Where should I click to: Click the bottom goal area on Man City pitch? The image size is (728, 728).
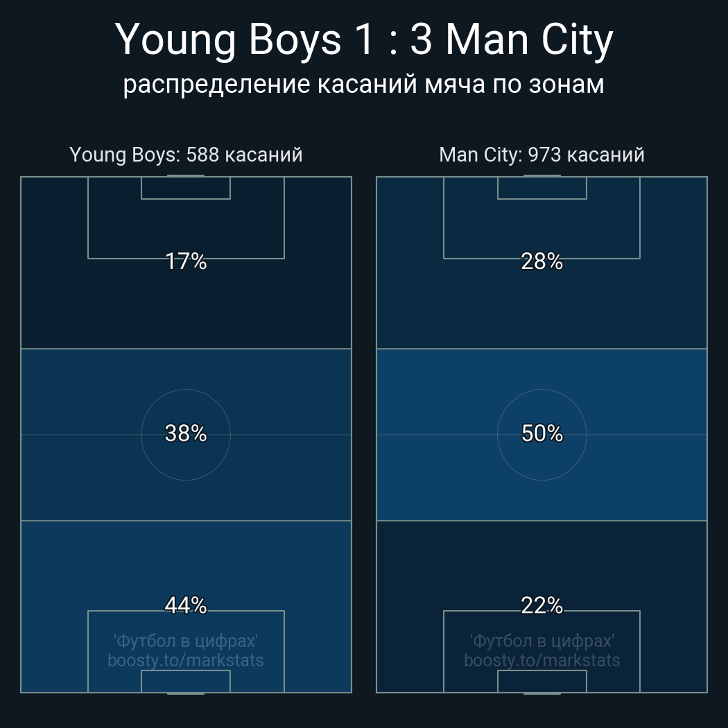pos(541,682)
